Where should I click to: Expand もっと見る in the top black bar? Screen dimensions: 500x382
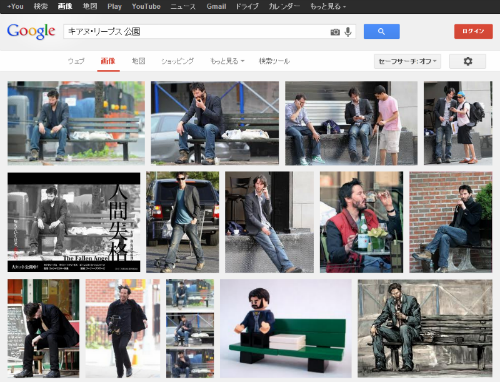(328, 6)
